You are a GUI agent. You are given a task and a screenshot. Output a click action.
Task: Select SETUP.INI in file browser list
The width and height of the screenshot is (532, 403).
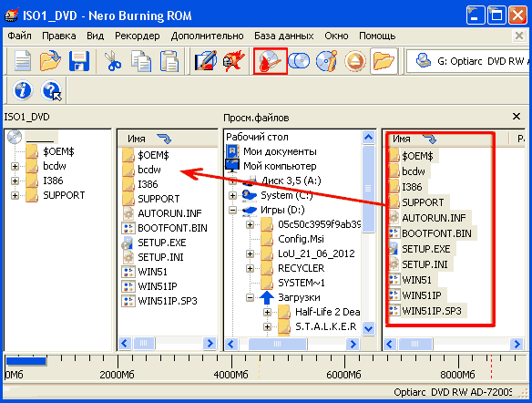425,264
